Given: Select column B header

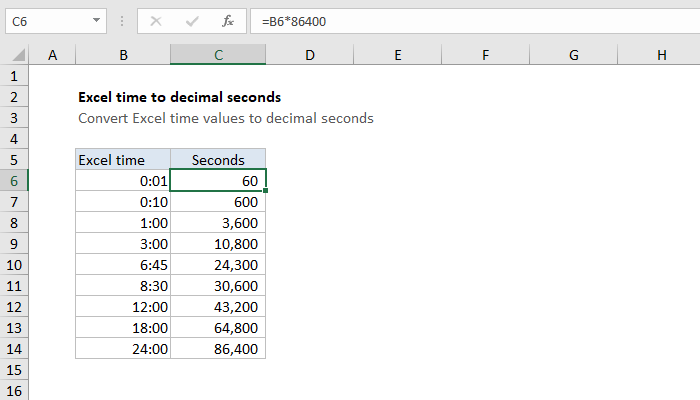Looking at the screenshot, I should point(123,56).
